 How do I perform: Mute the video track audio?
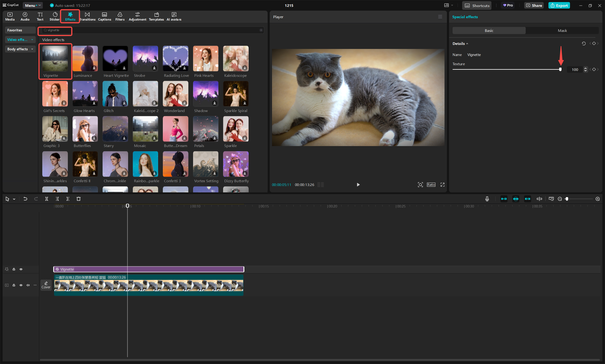(x=27, y=285)
